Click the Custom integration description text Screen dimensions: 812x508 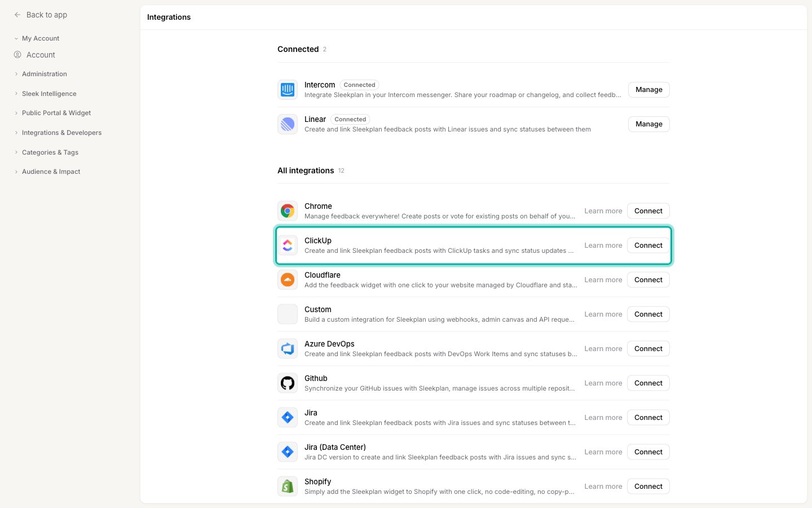pos(440,319)
